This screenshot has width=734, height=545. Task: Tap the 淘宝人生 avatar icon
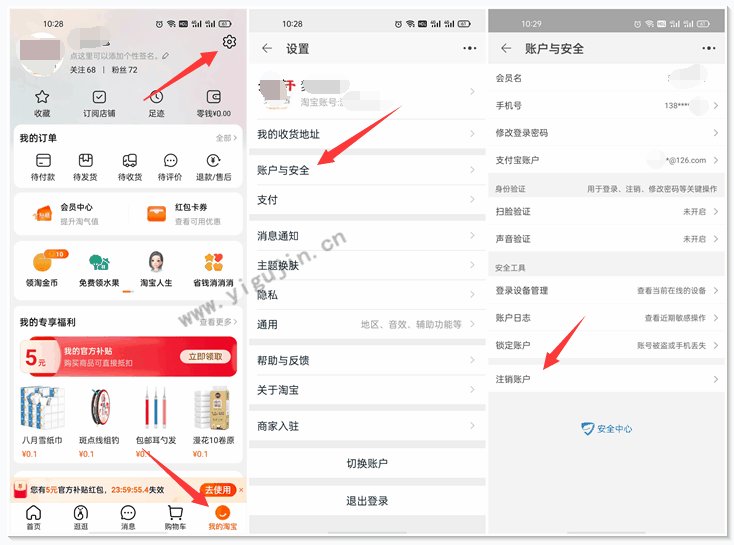(156, 262)
